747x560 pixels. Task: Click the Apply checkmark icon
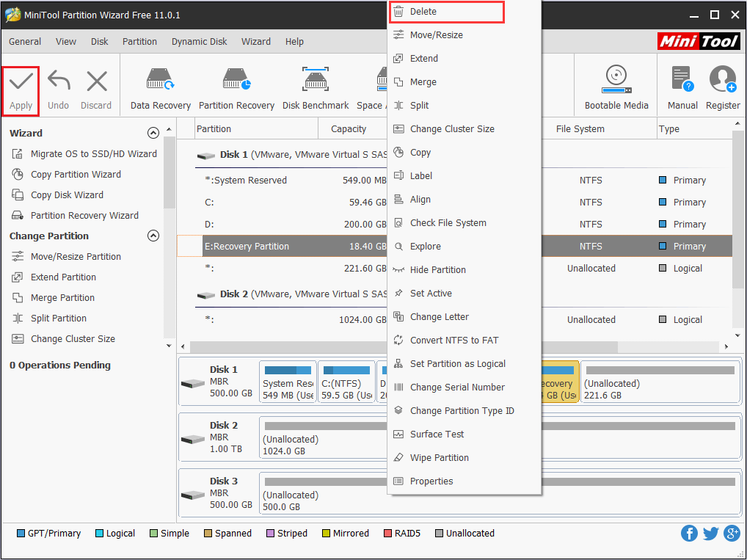pyautogui.click(x=21, y=81)
